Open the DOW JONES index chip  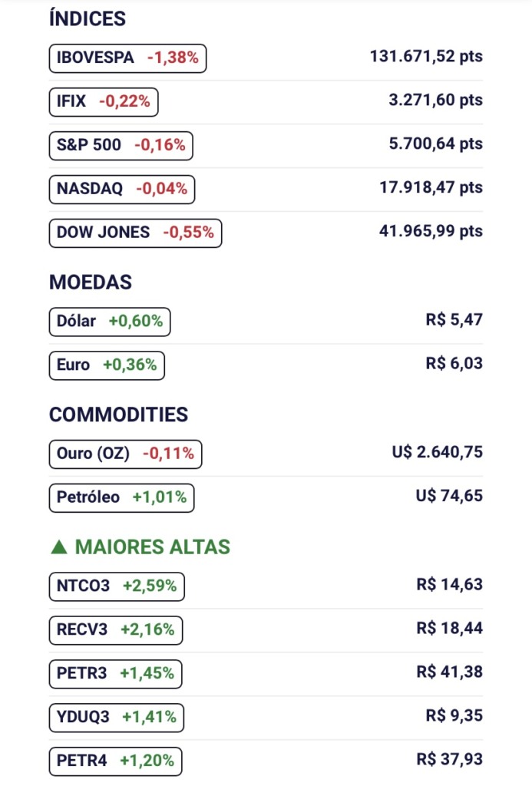click(135, 233)
